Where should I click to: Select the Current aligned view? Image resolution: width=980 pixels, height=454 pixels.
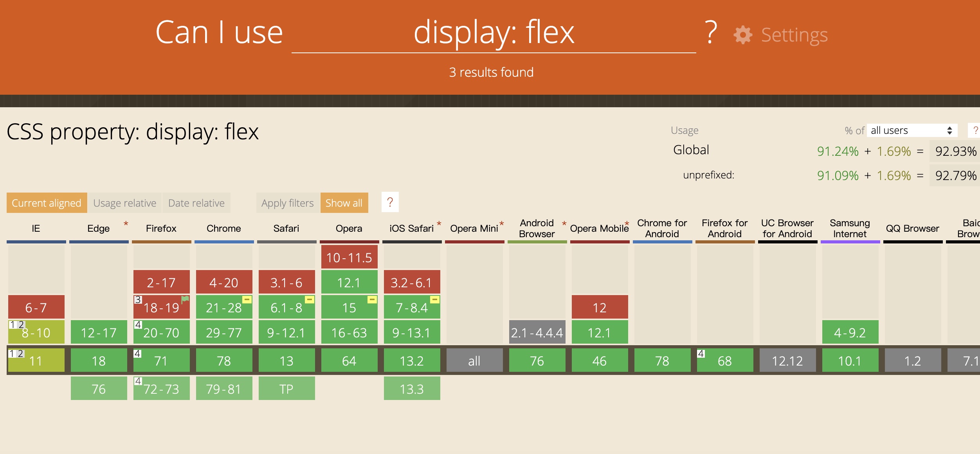(47, 203)
